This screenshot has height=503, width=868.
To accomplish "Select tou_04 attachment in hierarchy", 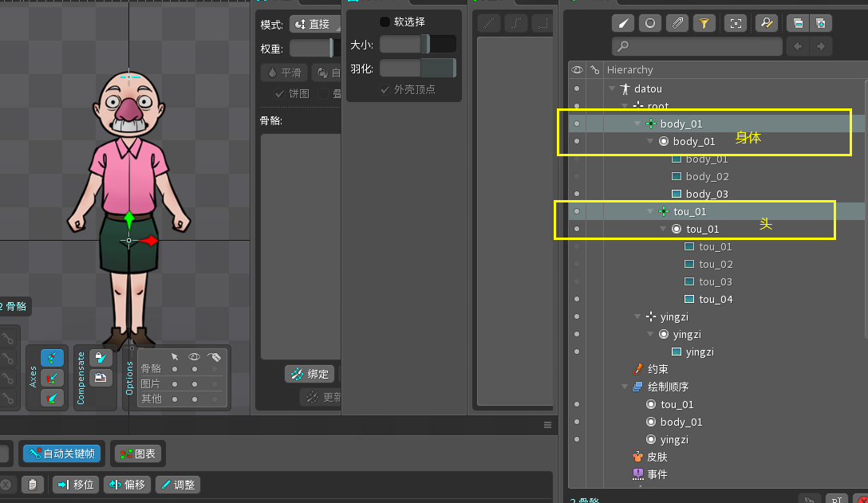I will pos(715,300).
